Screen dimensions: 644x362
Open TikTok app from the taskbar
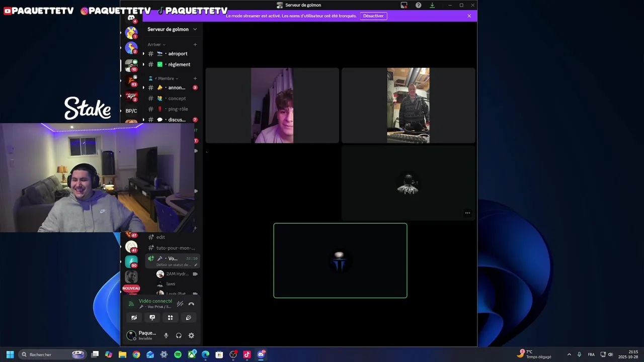tap(247, 354)
